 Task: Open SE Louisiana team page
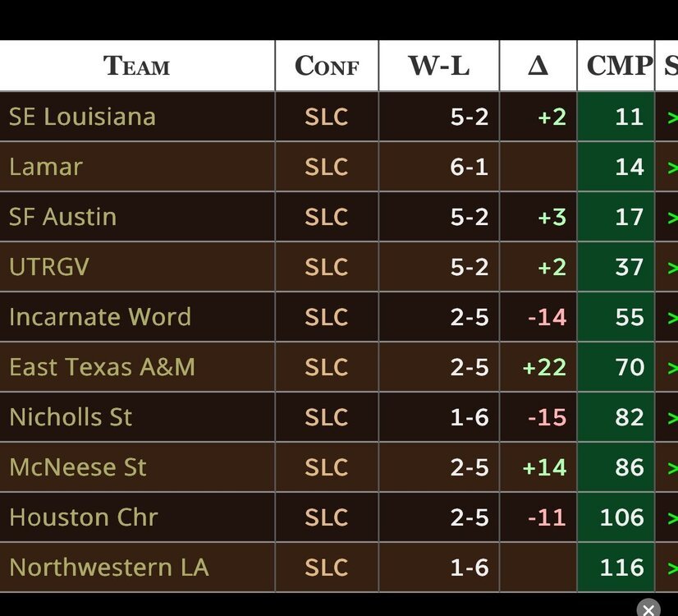click(82, 117)
